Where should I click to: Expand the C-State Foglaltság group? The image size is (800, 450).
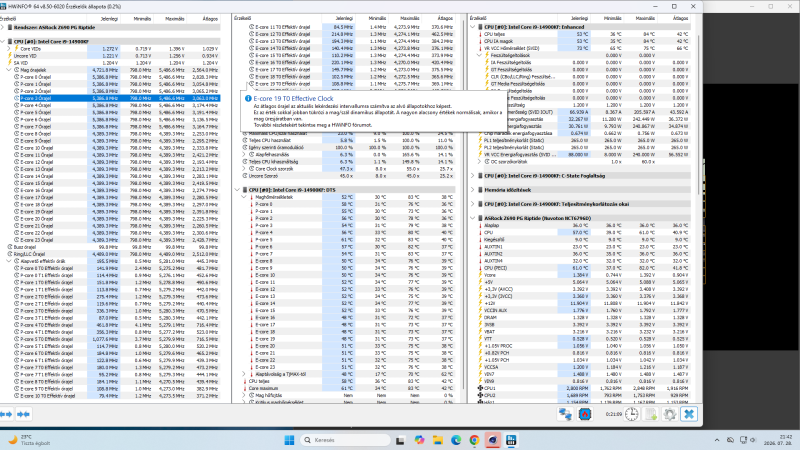pyautogui.click(x=472, y=176)
